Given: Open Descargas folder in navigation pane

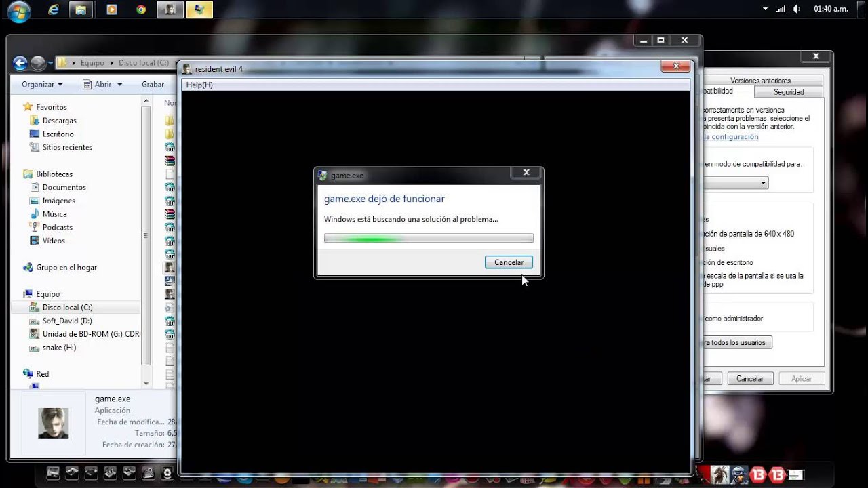Looking at the screenshot, I should (60, 121).
